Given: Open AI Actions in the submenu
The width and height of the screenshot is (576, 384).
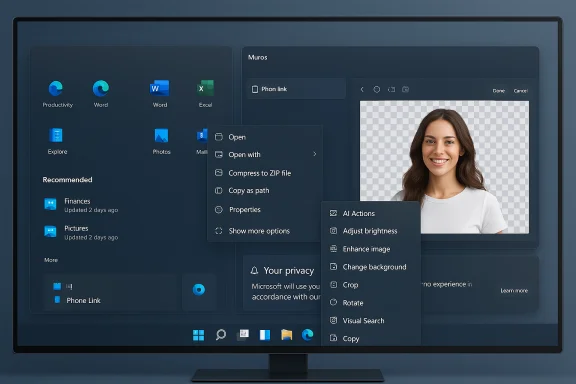Looking at the screenshot, I should pos(371,213).
